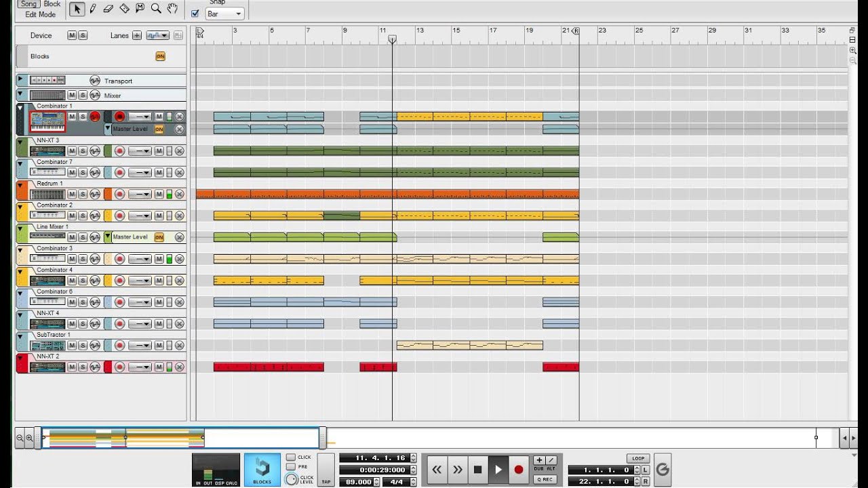
Task: Click the Fast Forward transport button
Action: coord(458,469)
